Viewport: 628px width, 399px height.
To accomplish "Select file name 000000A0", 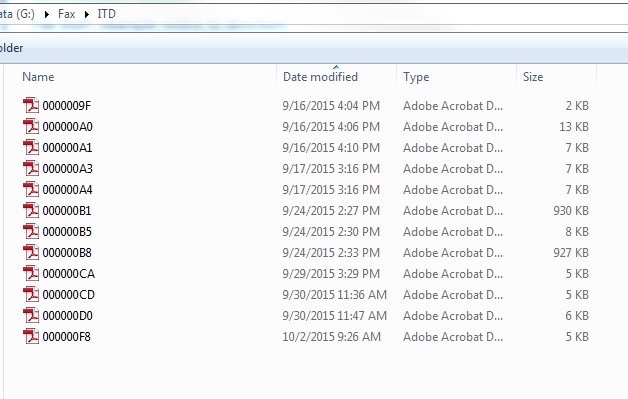I will [68, 127].
